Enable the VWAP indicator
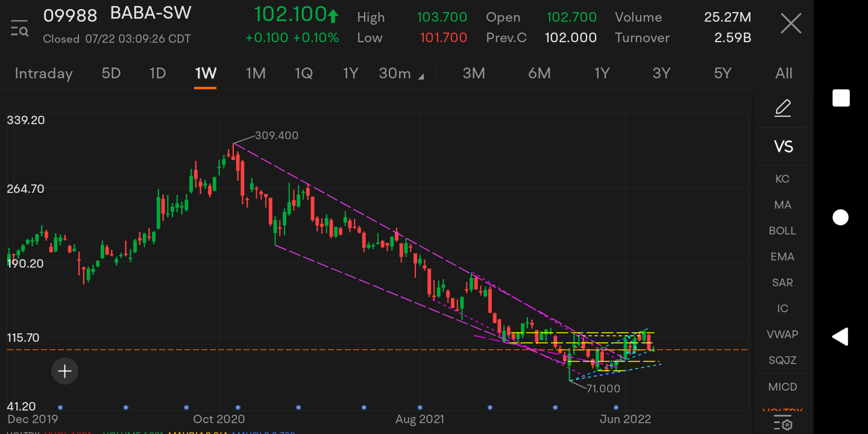This screenshot has height=434, width=868. tap(782, 335)
